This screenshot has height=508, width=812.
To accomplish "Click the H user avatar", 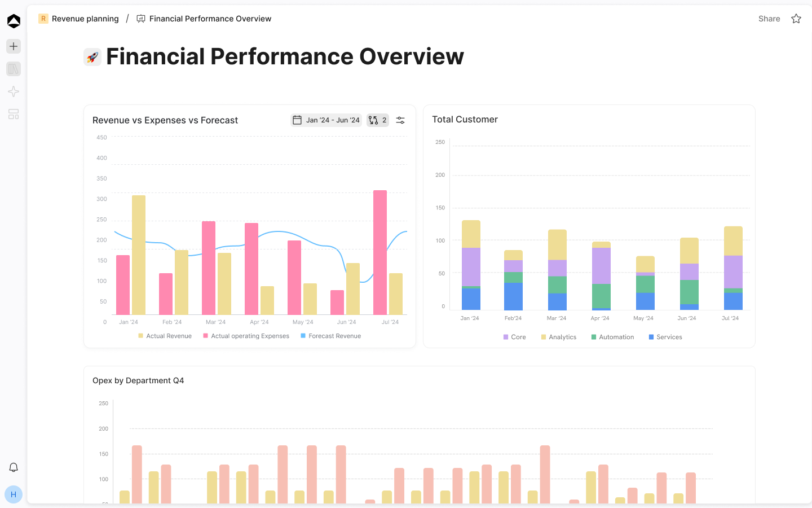I will 14,494.
